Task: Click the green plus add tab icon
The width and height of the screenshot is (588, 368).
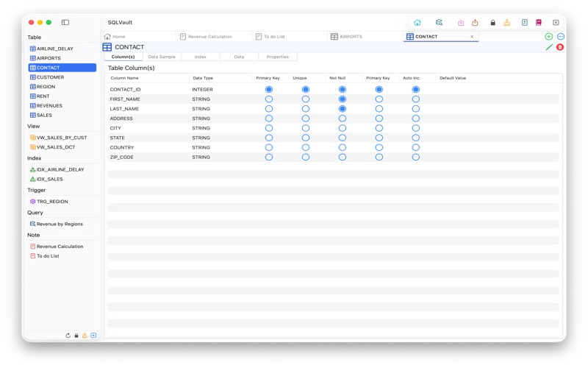Action: 548,36
